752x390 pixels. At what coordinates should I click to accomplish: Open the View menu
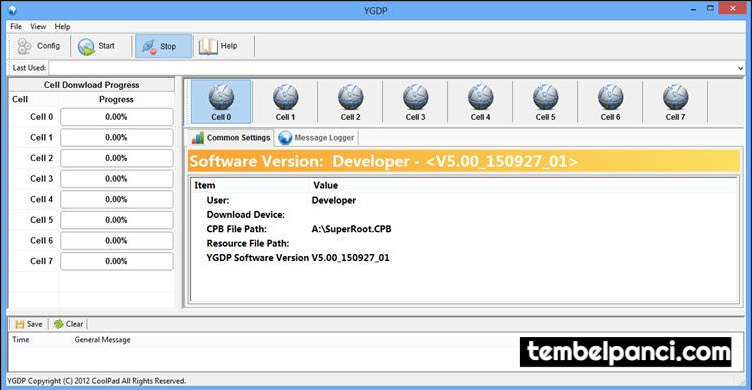(38, 26)
